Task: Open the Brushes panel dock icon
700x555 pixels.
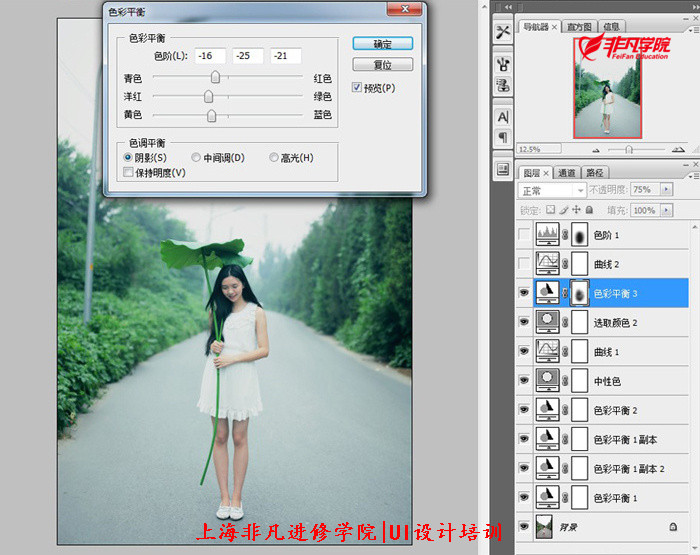Action: click(x=503, y=65)
